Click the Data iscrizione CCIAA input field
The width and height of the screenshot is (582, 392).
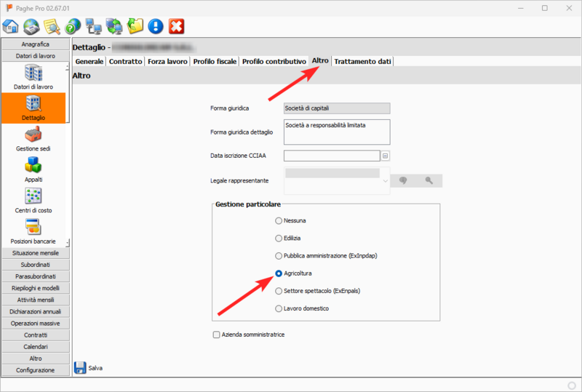pyautogui.click(x=331, y=155)
